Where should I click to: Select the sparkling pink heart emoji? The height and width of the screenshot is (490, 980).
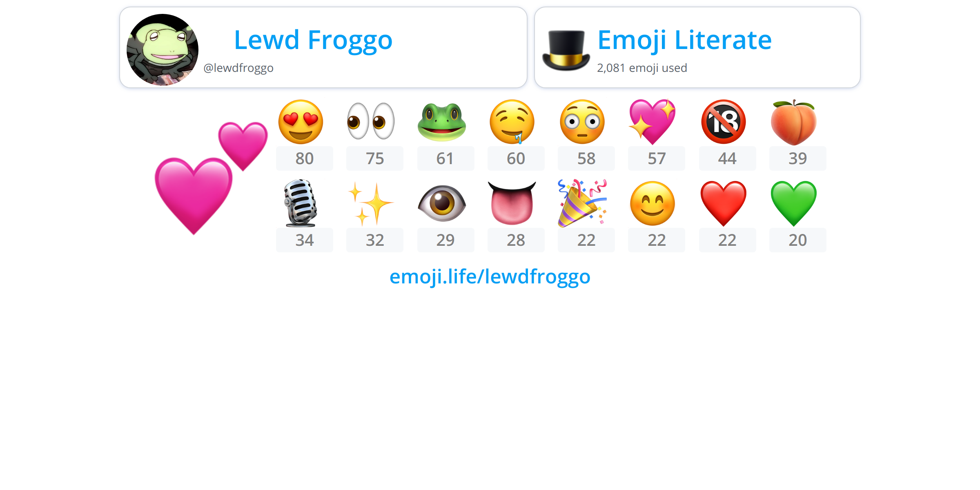pos(653,122)
